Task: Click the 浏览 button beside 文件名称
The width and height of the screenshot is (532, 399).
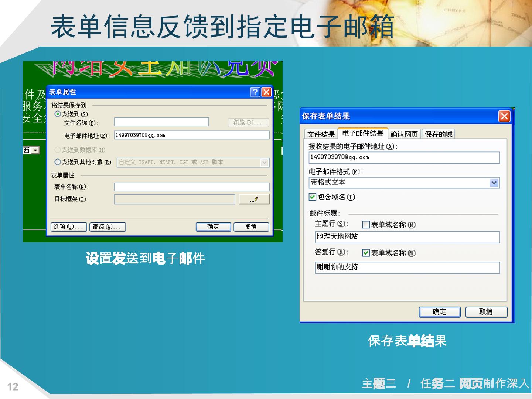Action: [248, 122]
